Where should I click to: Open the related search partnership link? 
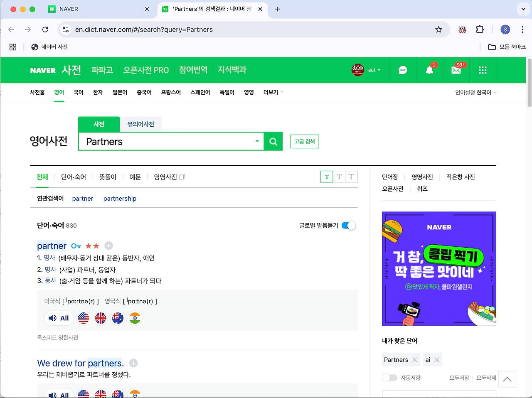120,199
